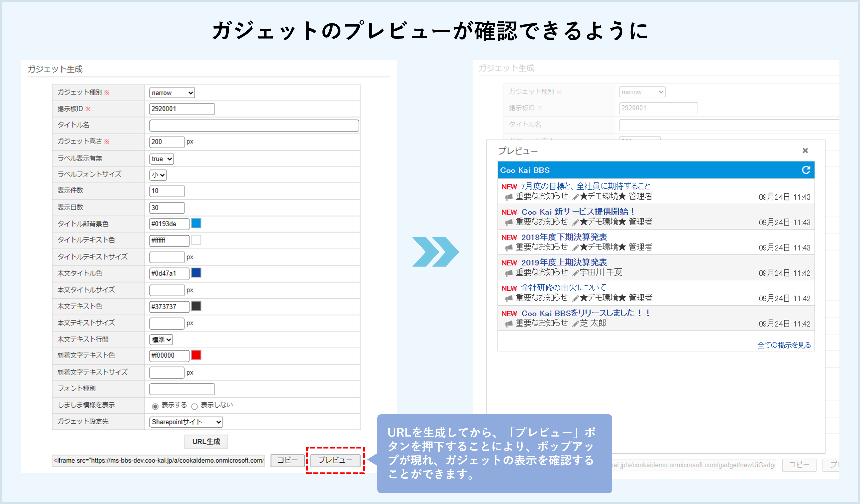860x504 pixels.
Task: Open the ラベル表示有無 true dropdown
Action: (161, 159)
